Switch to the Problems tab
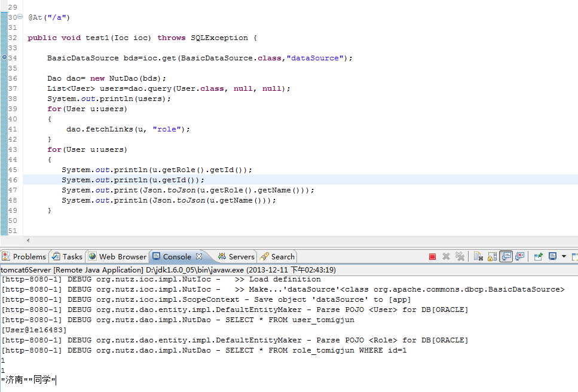578x392 pixels. [x=25, y=257]
